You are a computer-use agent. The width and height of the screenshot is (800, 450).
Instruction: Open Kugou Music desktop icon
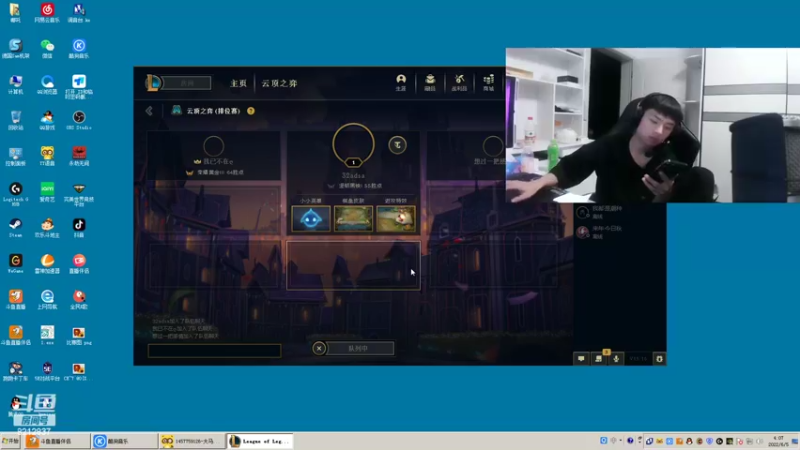[79, 49]
